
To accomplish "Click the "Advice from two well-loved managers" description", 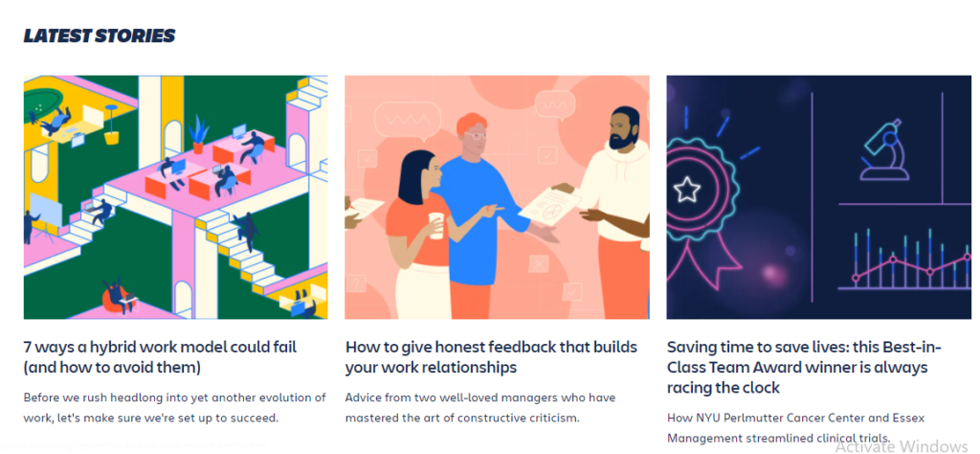I will (x=480, y=407).
